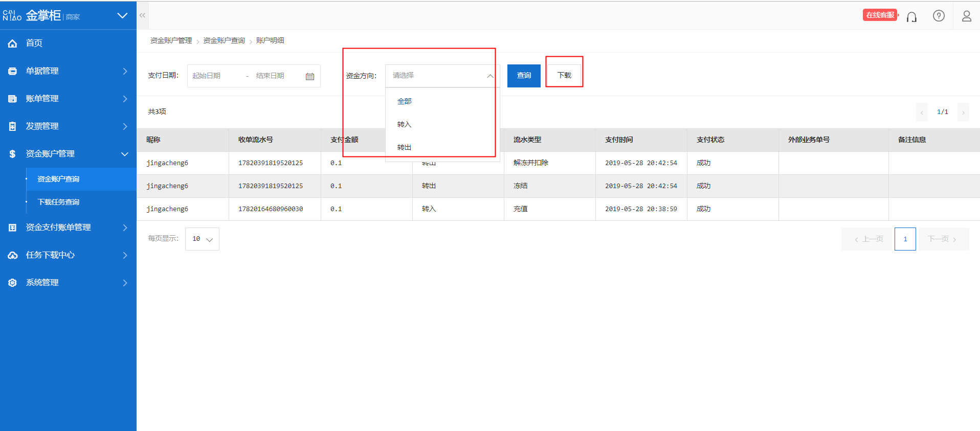980x431 pixels.
Task: Open the 资金方向 dropdown selector
Action: 442,76
